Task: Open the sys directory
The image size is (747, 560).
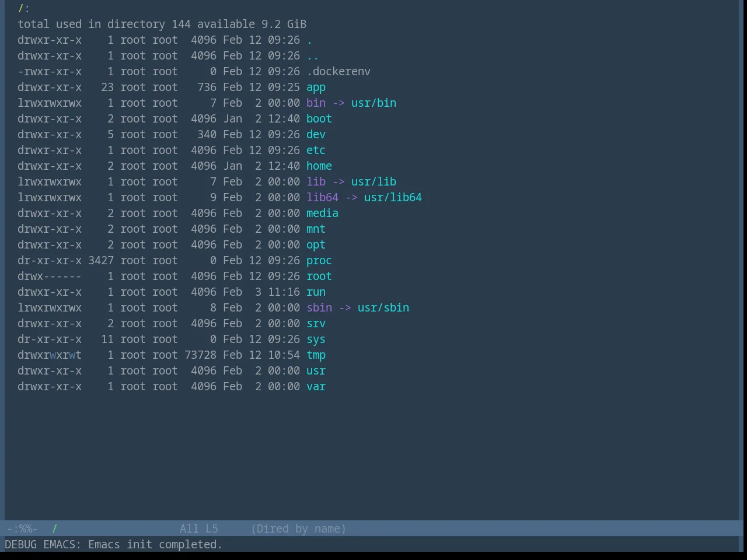Action: pos(316,339)
